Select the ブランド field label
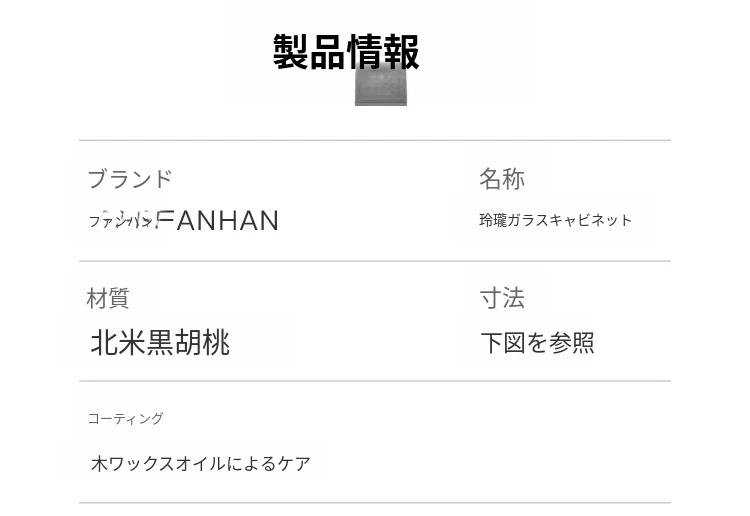 click(130, 180)
